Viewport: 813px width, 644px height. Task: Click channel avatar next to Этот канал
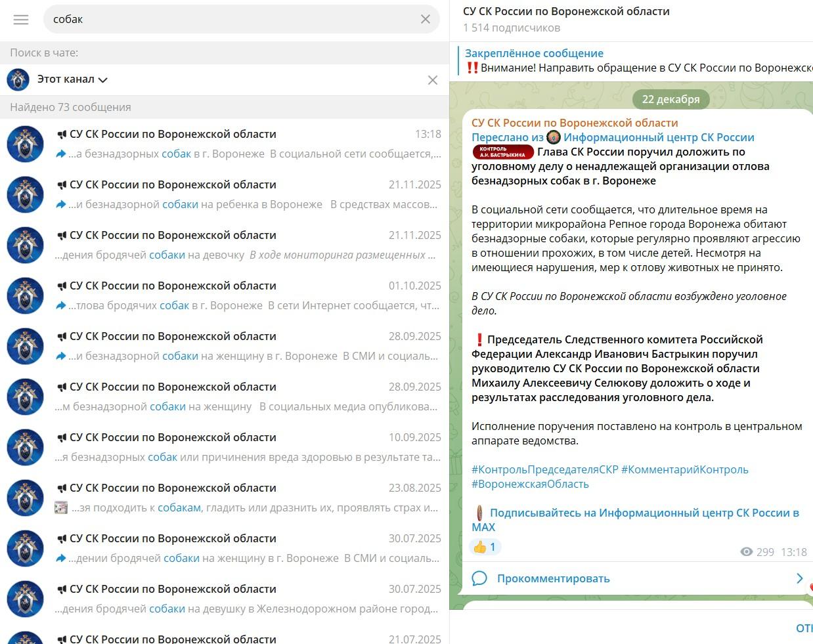(x=18, y=79)
